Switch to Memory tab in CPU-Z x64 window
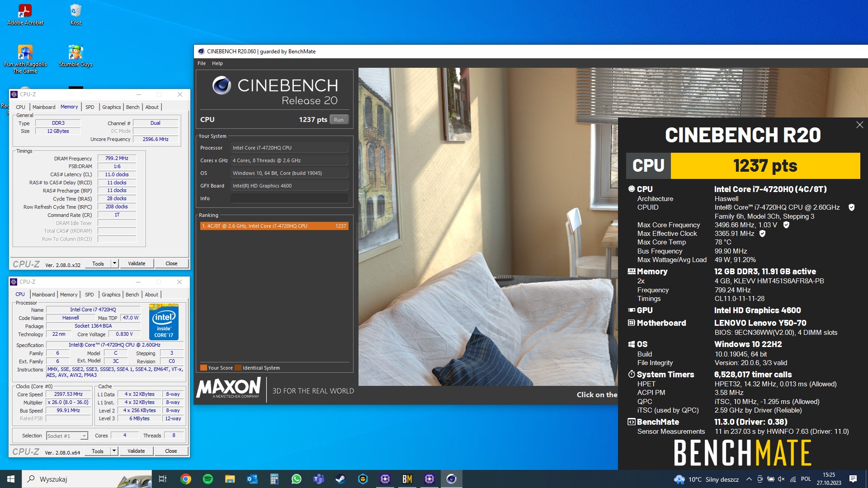The width and height of the screenshot is (868, 488). click(x=69, y=295)
